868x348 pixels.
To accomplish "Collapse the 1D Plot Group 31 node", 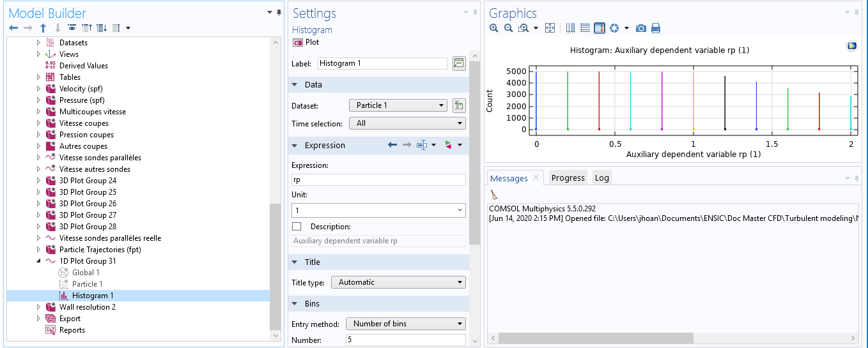I will point(38,261).
